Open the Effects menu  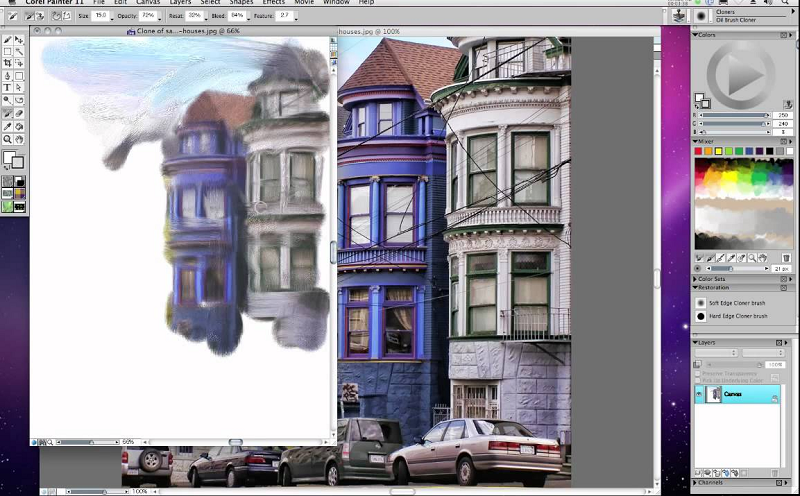(x=273, y=3)
